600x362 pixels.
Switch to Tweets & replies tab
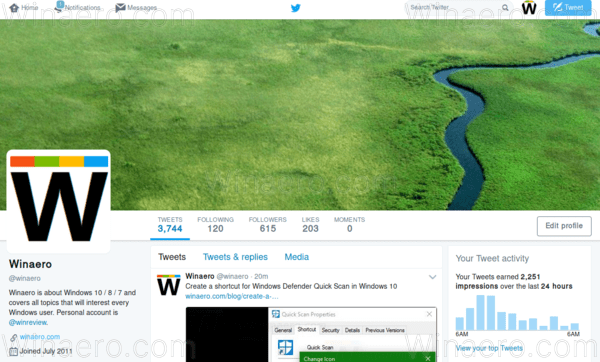[235, 257]
